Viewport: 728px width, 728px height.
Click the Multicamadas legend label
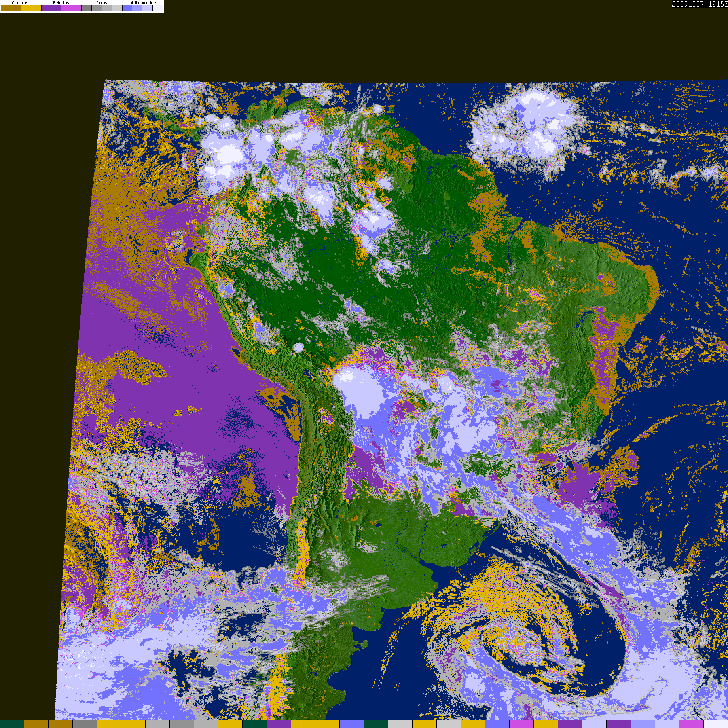[142, 3]
